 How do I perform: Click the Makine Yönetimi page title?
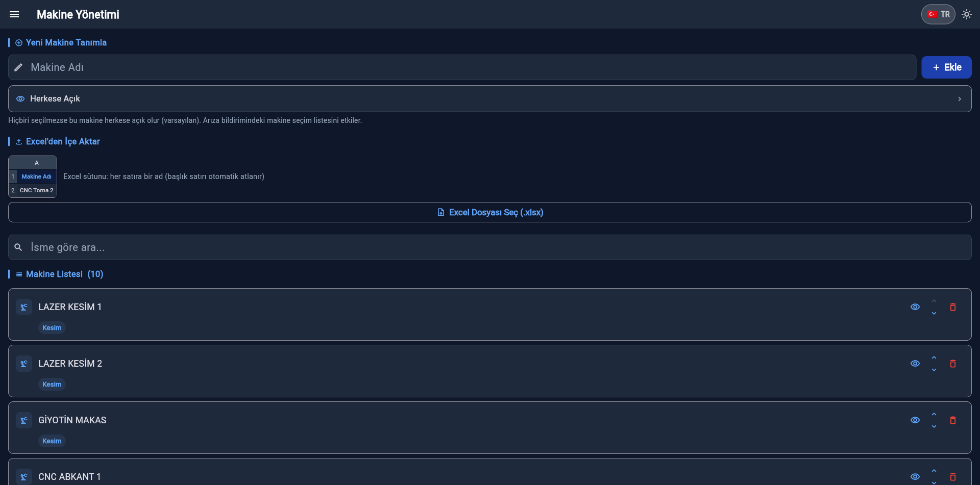[x=78, y=14]
